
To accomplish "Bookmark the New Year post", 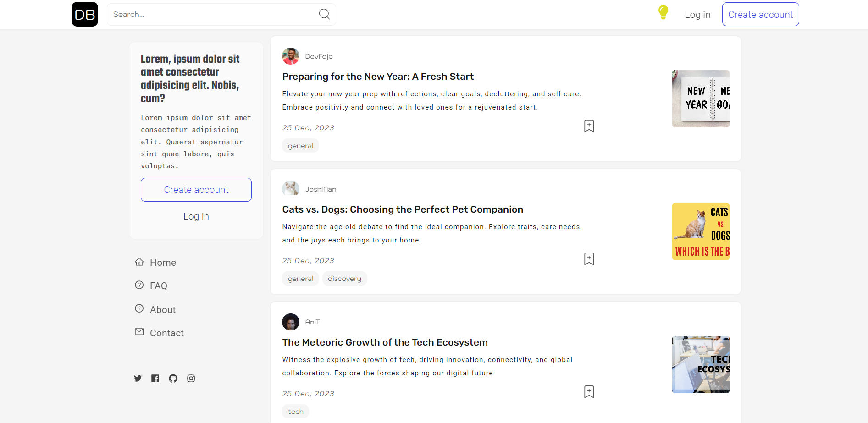I will tap(589, 126).
